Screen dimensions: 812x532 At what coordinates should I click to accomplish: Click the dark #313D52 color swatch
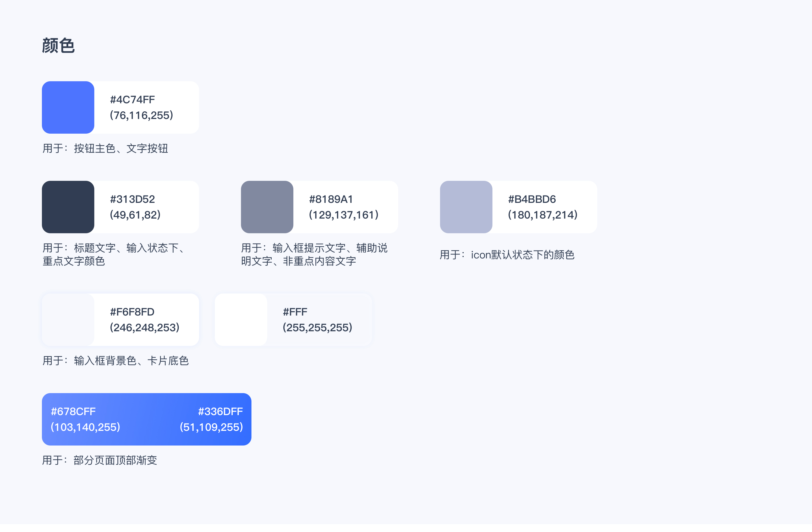(x=68, y=207)
